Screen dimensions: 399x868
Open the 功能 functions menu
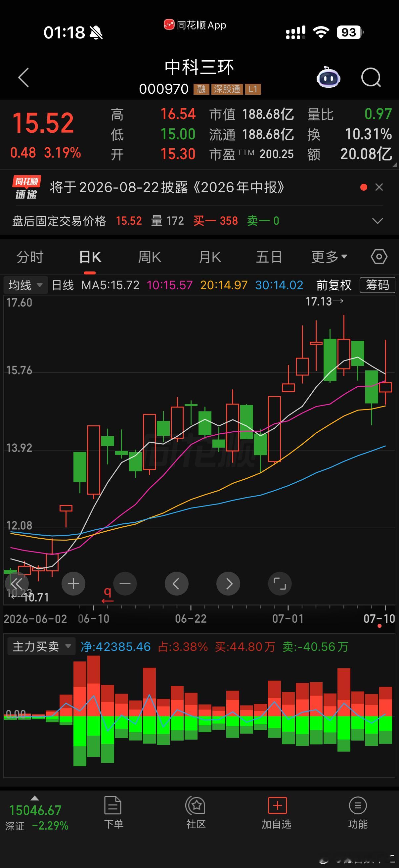[358, 813]
